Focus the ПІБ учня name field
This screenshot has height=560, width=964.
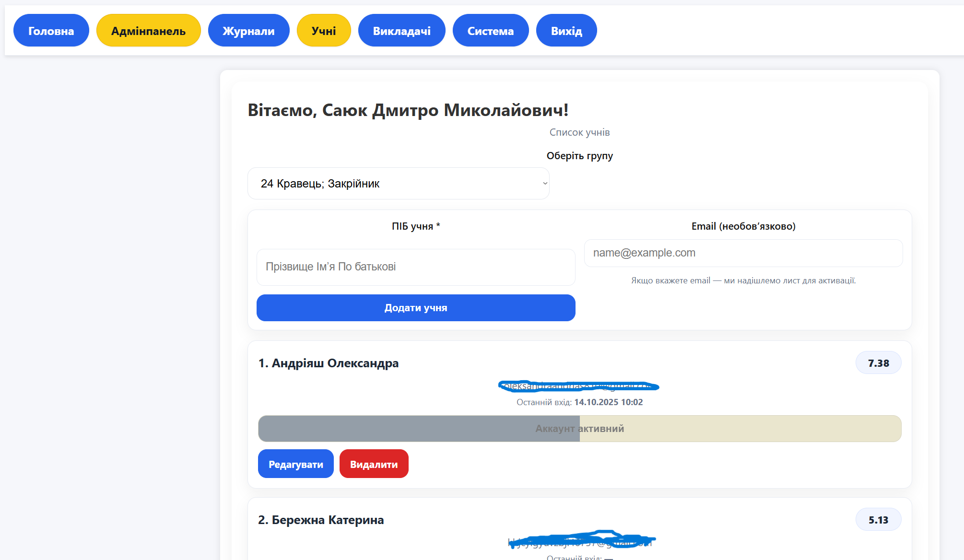tap(415, 267)
